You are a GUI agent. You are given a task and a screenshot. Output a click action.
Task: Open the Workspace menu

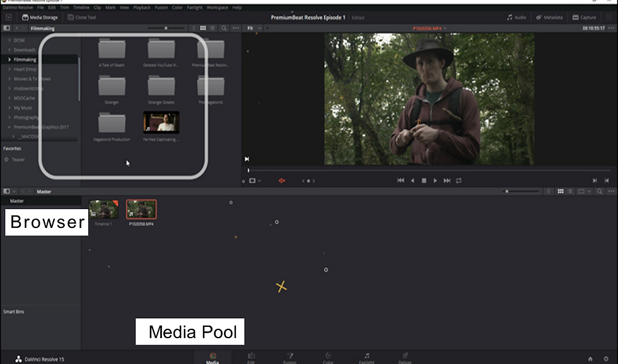[217, 8]
